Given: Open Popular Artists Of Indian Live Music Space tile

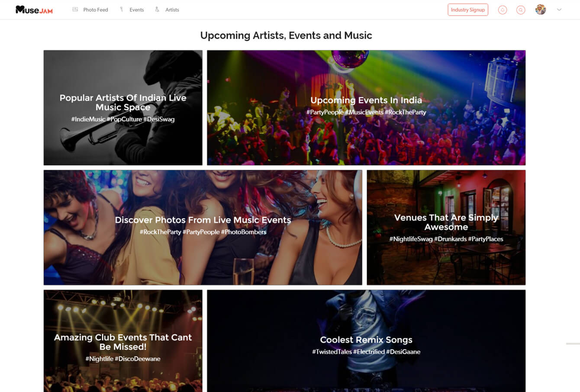Looking at the screenshot, I should 123,108.
